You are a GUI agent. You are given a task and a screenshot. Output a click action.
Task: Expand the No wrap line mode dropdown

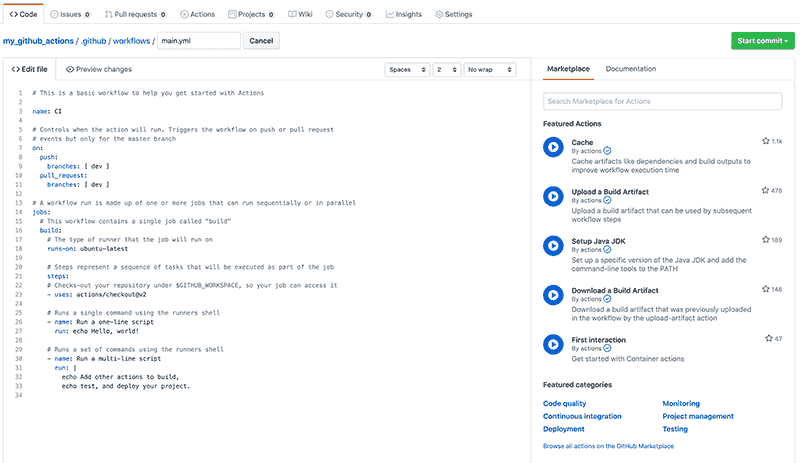tap(489, 70)
